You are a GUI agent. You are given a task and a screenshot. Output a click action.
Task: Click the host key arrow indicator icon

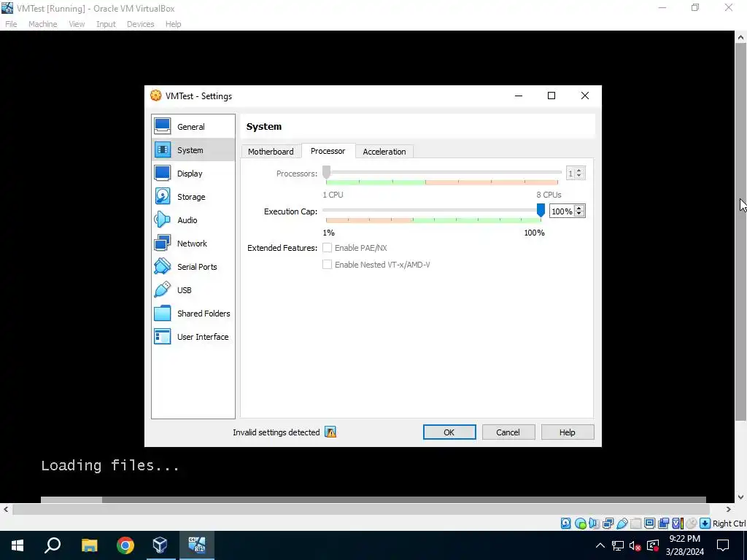[x=705, y=524]
